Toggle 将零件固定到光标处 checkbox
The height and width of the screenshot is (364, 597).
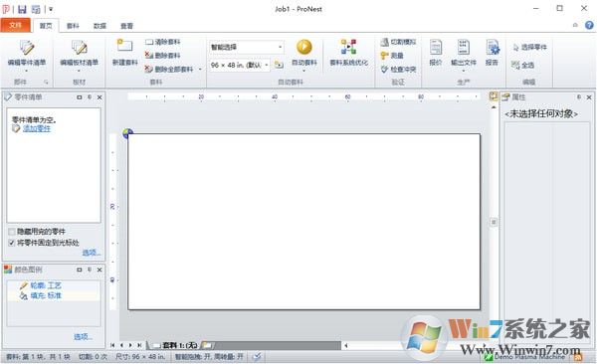point(12,243)
